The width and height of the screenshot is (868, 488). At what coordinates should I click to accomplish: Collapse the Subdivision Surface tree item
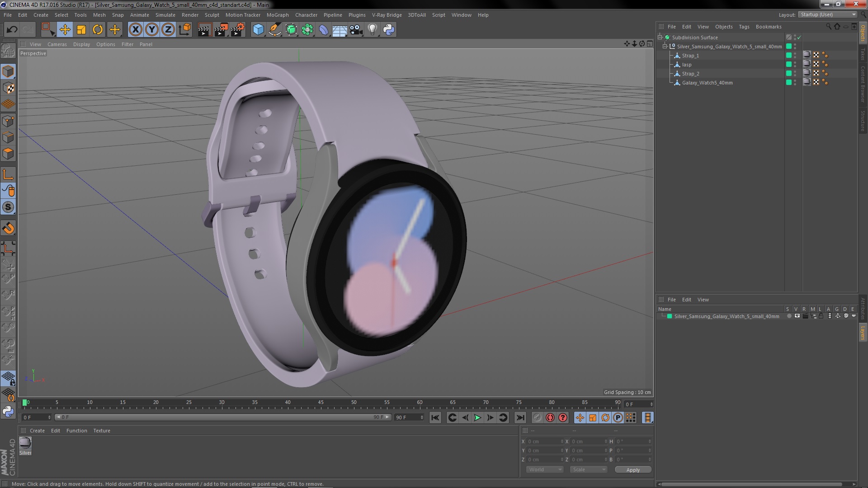[x=660, y=38]
